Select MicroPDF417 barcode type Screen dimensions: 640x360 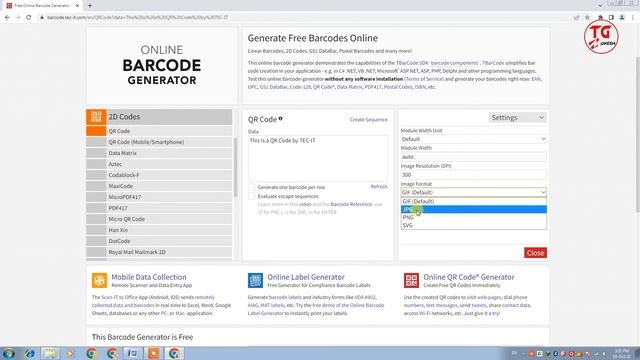click(159, 197)
